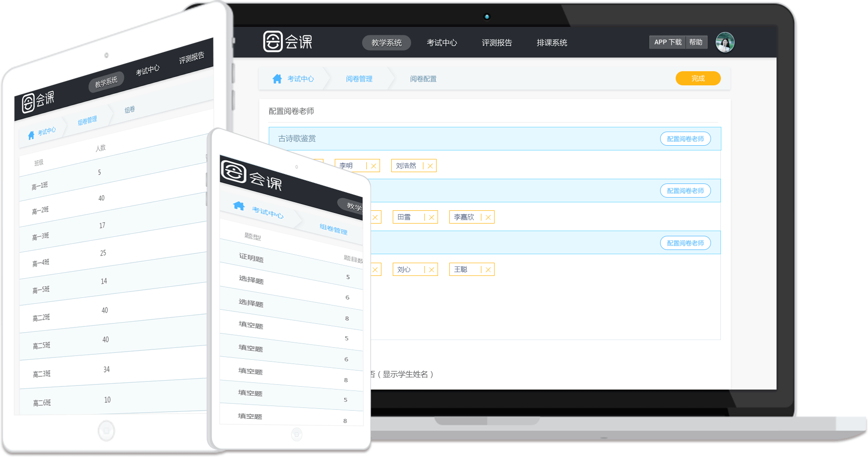Remove teacher 王聪 with its X icon
Viewport: 868px width, 457px height.
(x=488, y=270)
